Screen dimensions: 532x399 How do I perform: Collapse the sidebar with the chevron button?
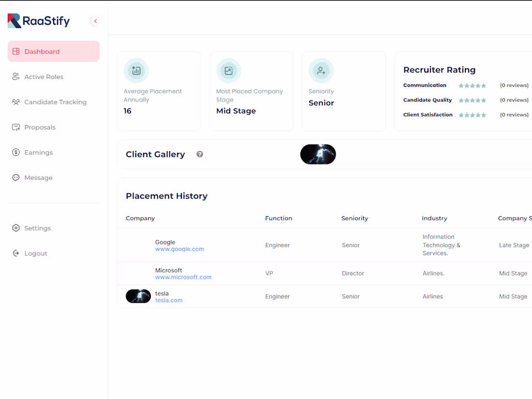click(x=95, y=21)
